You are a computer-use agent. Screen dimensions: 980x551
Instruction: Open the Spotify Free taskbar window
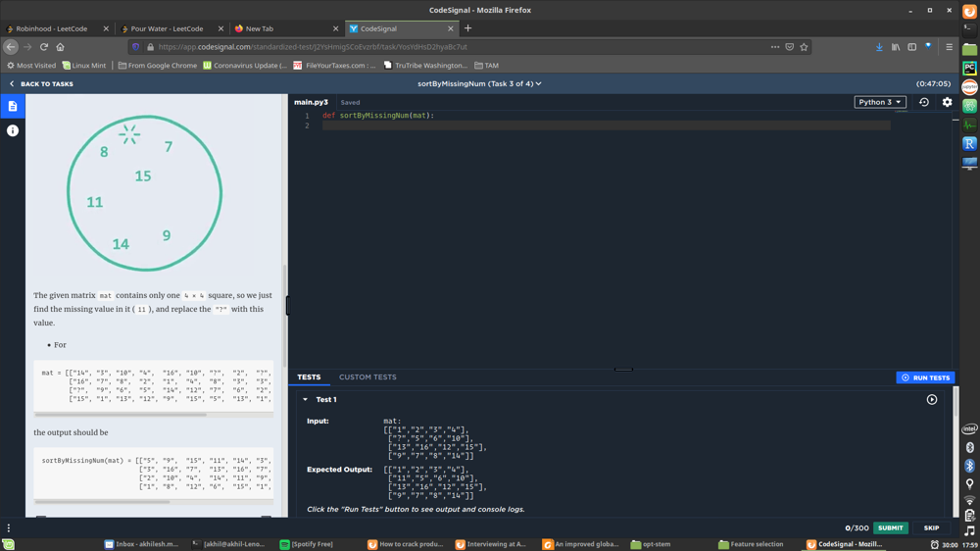point(306,544)
